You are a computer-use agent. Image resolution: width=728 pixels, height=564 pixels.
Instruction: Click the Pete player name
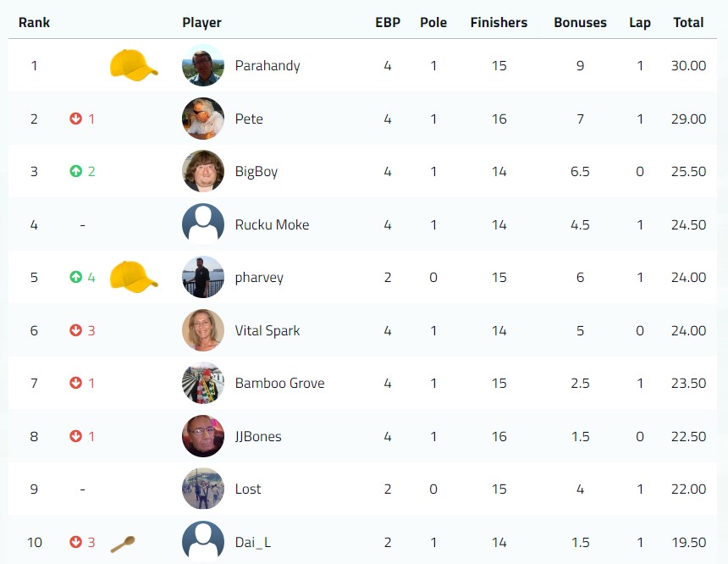coord(249,119)
